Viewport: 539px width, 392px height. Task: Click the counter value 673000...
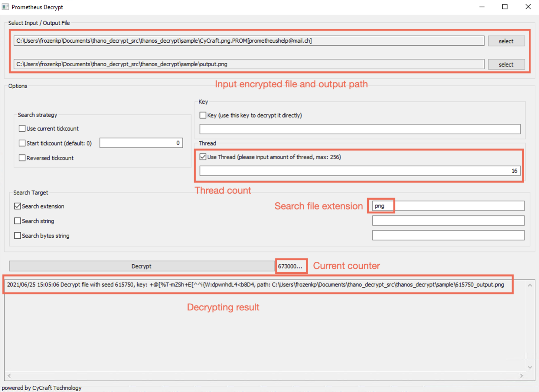(290, 266)
